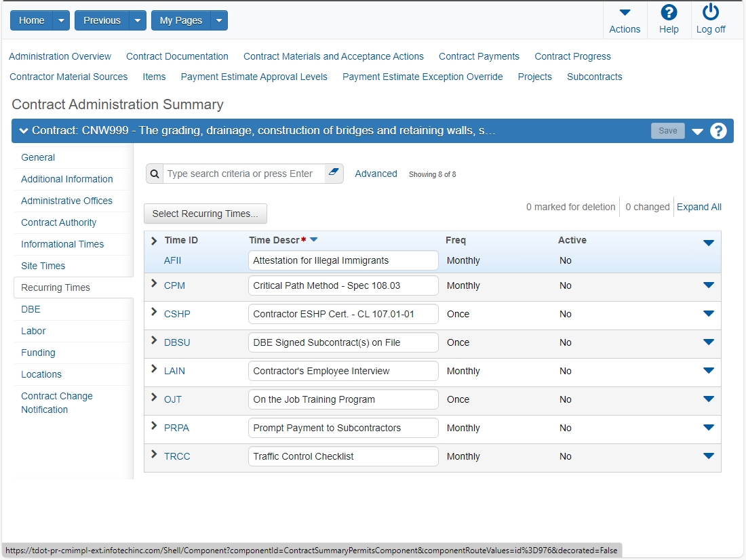Click the Home button
The width and height of the screenshot is (746, 560).
tap(31, 20)
